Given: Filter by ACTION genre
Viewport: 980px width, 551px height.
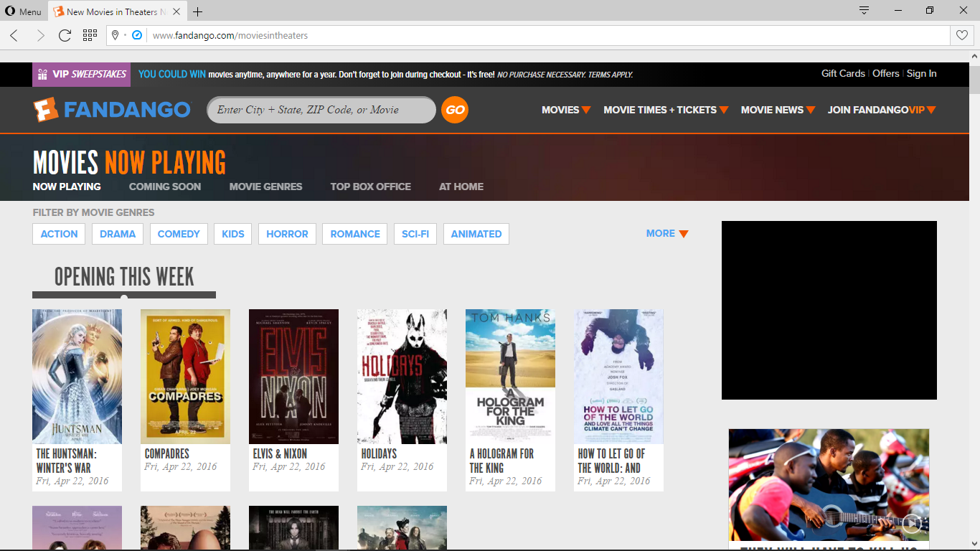Looking at the screenshot, I should [59, 234].
